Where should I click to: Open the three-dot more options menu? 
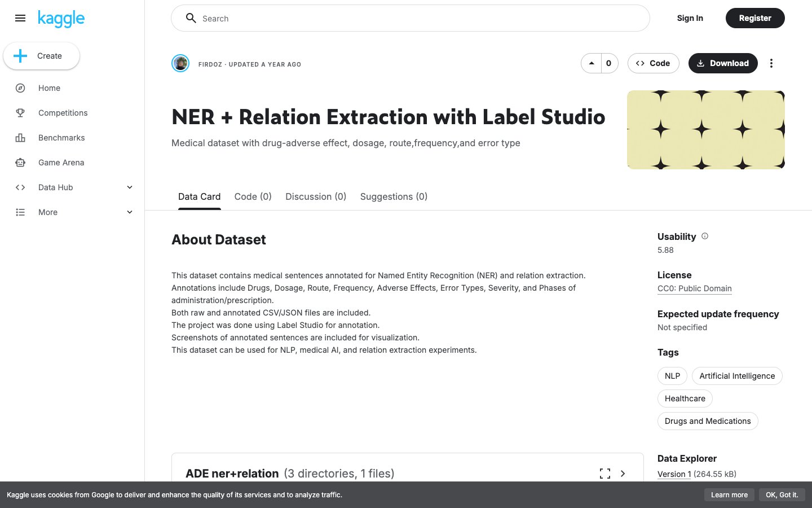coord(771,63)
